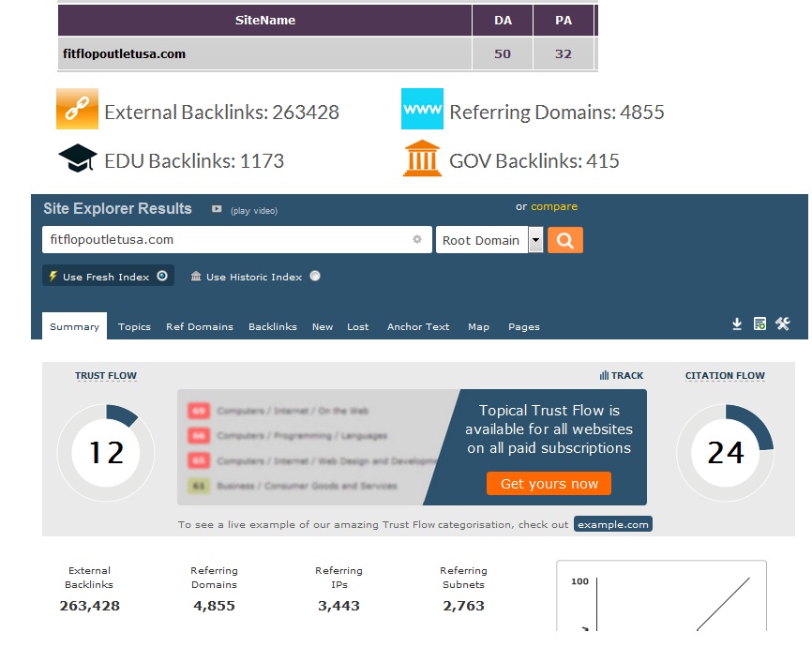
Task: Click the orange chain link backlinks icon
Action: pos(77,109)
